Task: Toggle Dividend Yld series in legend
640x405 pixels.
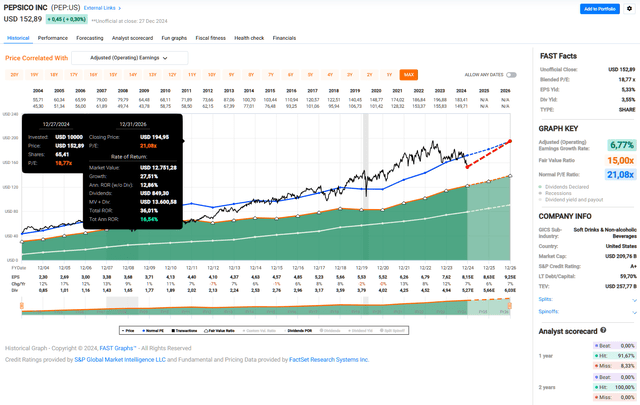Action: (360, 330)
